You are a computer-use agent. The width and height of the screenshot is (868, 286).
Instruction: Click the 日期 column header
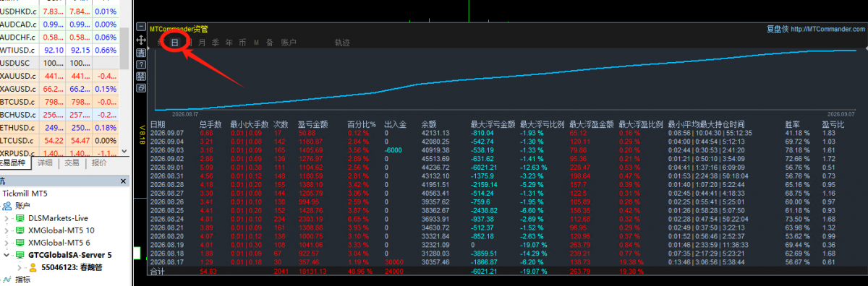point(157,124)
